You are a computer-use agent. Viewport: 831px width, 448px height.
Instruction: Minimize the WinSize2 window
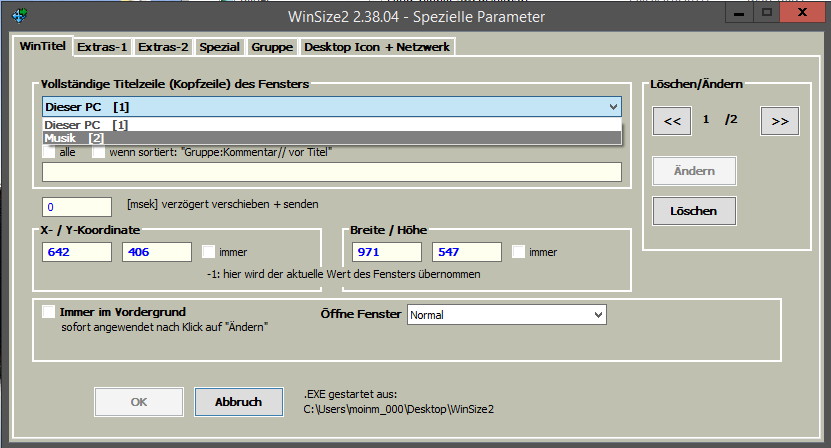tap(739, 13)
